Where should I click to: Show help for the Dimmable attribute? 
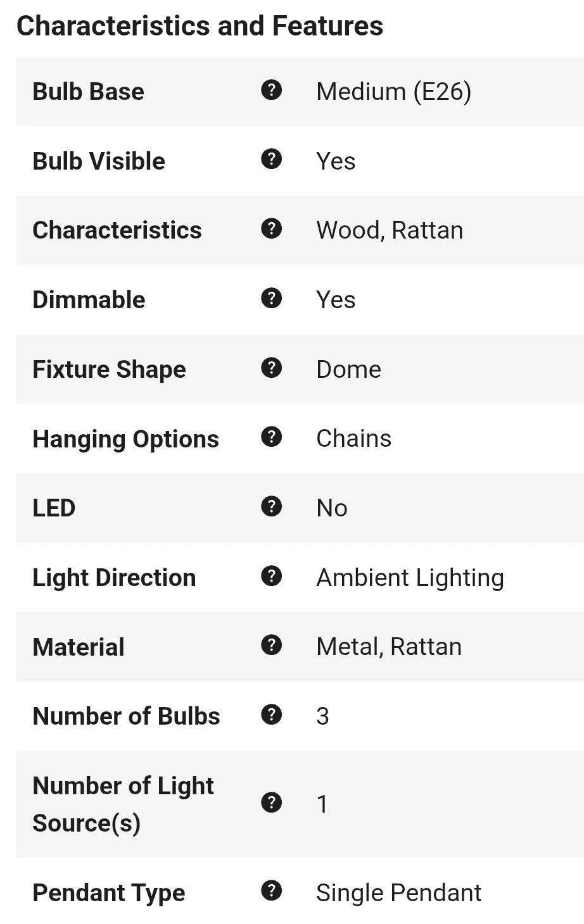tap(271, 298)
